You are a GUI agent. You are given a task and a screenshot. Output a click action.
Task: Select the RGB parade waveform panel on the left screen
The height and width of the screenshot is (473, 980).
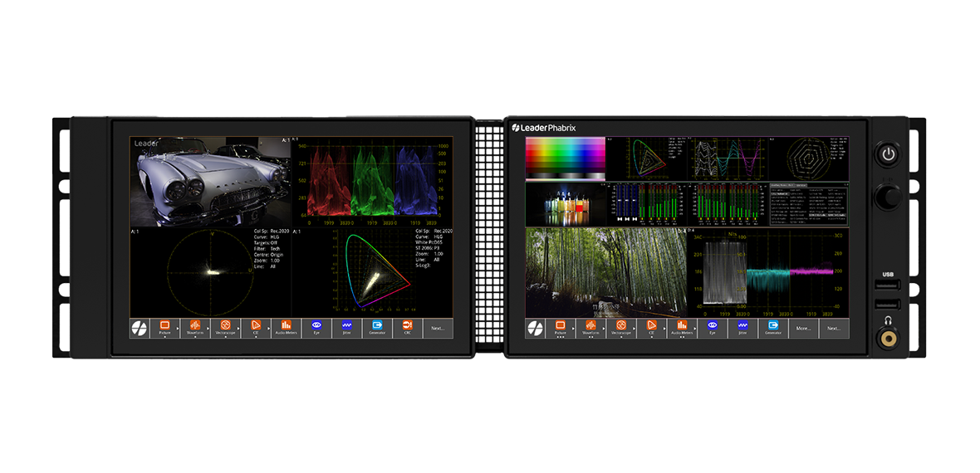tap(373, 181)
